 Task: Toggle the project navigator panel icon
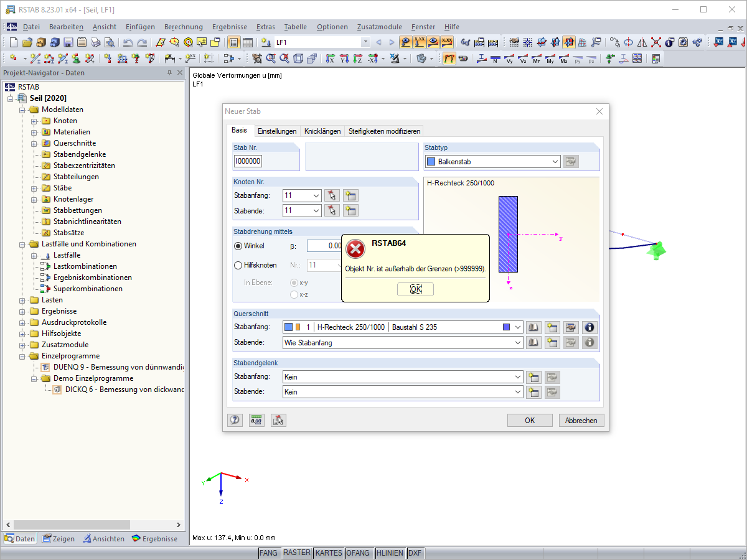(x=234, y=42)
